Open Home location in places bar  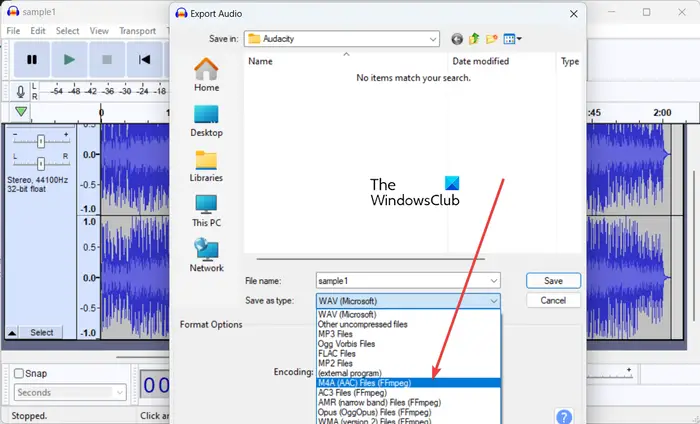pos(206,75)
